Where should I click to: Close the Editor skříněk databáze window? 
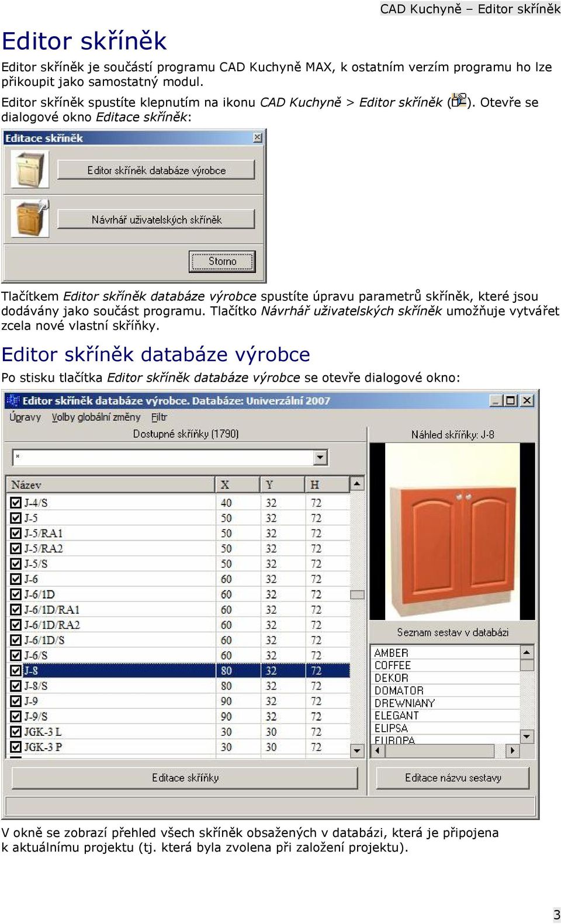click(527, 400)
